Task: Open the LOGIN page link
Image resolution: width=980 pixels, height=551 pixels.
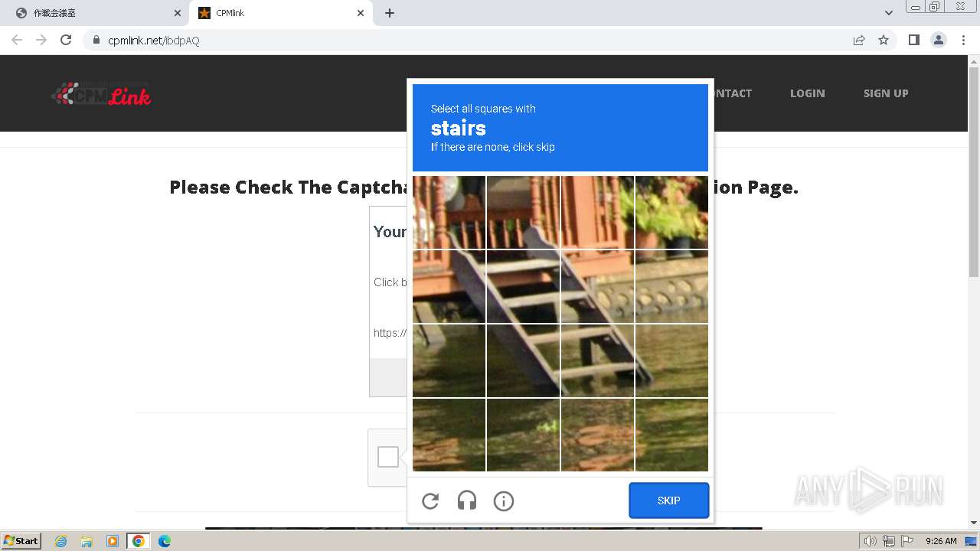Action: (x=808, y=93)
